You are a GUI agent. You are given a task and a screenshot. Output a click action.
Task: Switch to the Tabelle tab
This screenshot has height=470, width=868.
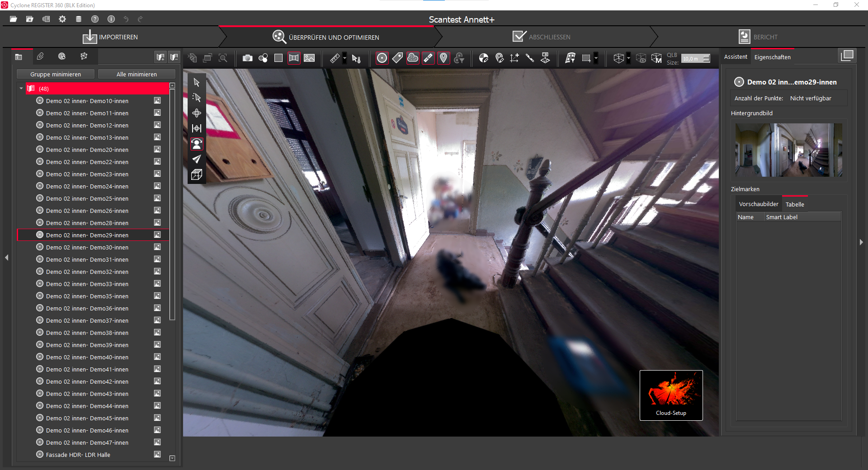click(x=795, y=205)
